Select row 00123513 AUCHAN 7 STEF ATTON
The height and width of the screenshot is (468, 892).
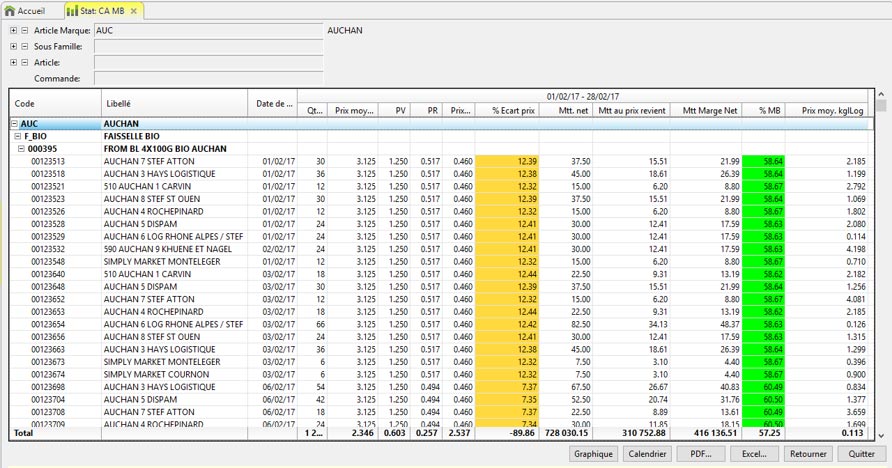pos(441,161)
